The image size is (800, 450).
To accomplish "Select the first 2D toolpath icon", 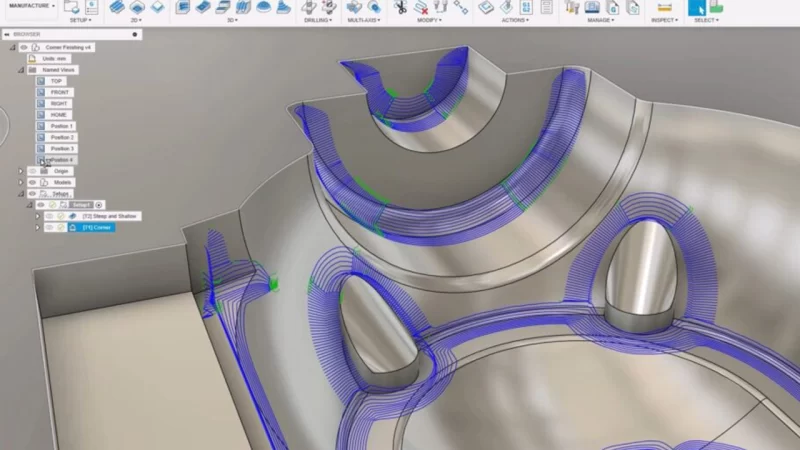I will click(117, 7).
